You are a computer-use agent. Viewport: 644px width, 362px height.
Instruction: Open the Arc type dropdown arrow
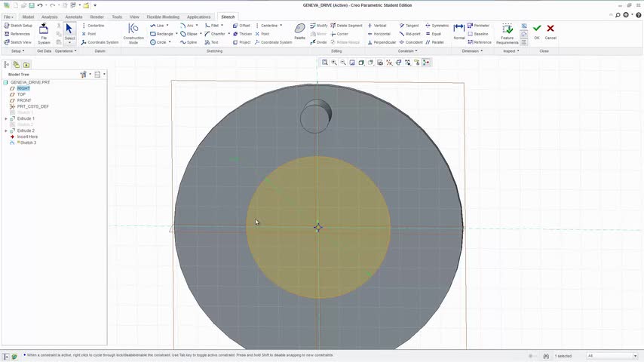pos(197,26)
